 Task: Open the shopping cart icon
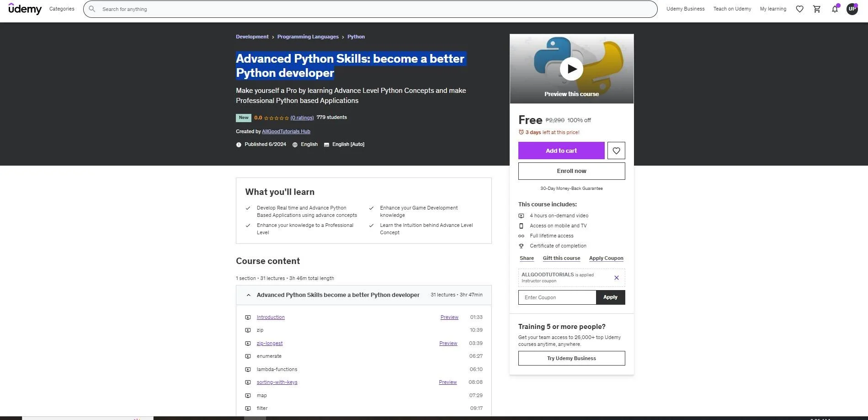817,9
